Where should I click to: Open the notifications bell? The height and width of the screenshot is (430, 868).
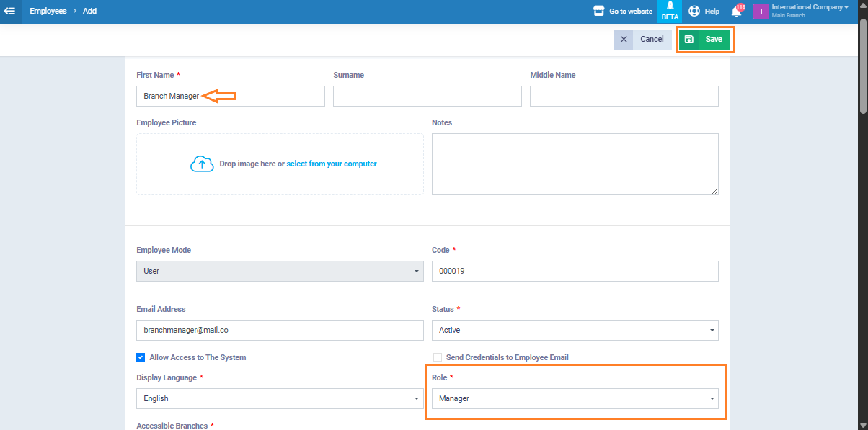[x=737, y=12]
